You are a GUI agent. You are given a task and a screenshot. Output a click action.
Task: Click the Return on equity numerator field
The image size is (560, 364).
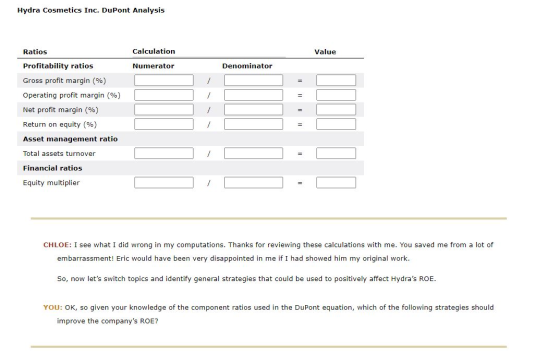tap(164, 124)
